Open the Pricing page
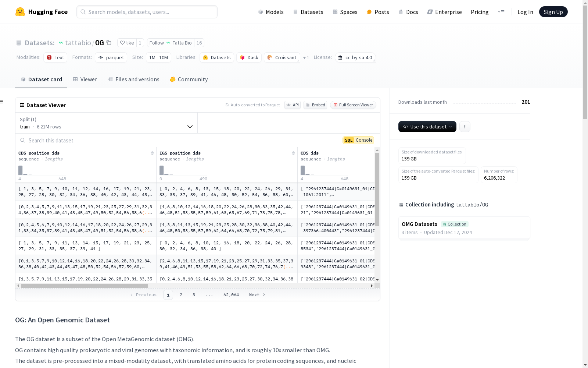The width and height of the screenshot is (588, 368). tap(480, 12)
